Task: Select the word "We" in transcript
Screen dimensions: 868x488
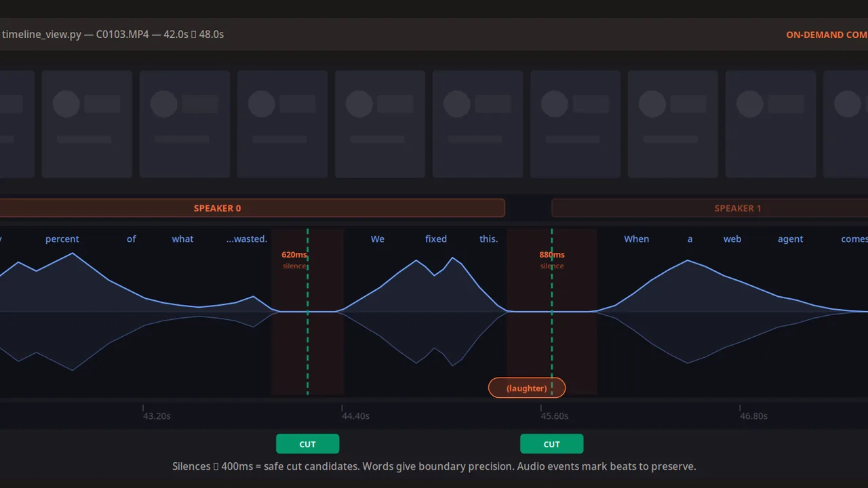Action: 378,239
